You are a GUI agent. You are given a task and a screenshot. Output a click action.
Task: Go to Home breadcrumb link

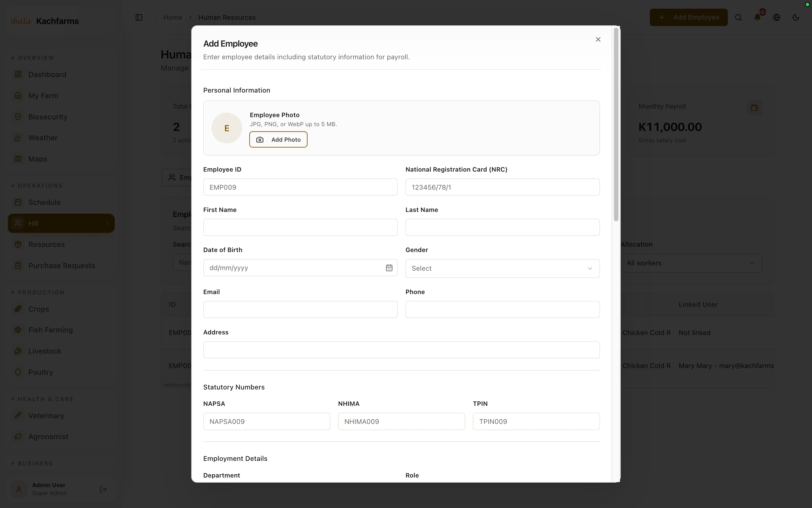(173, 17)
